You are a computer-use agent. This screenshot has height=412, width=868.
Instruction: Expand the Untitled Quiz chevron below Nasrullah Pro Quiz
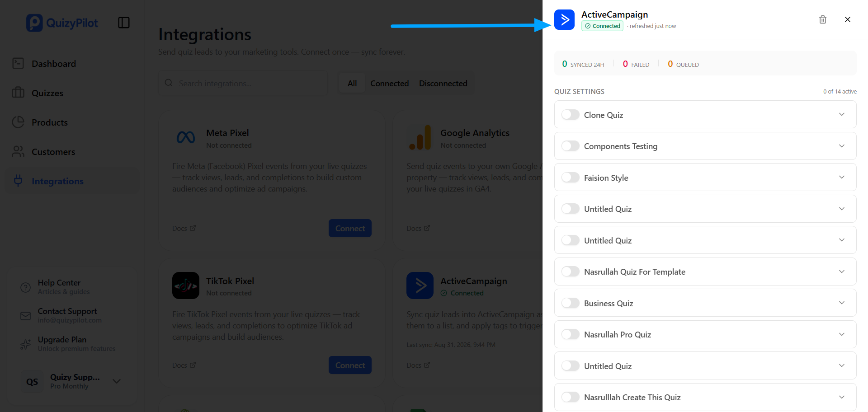click(x=842, y=365)
